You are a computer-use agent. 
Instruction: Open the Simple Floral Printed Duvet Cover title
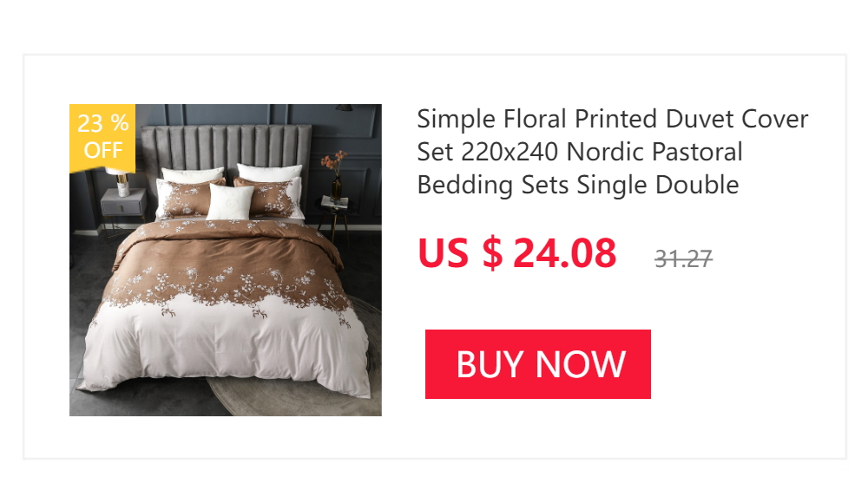(612, 152)
